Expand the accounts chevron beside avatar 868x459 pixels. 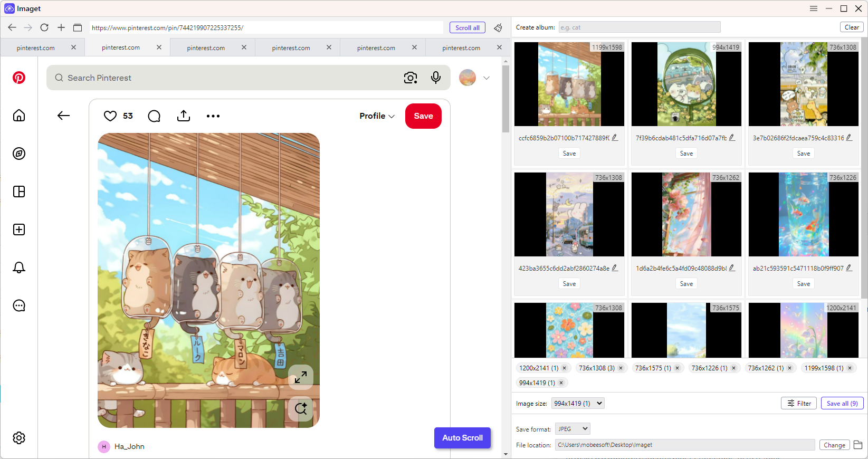(487, 78)
